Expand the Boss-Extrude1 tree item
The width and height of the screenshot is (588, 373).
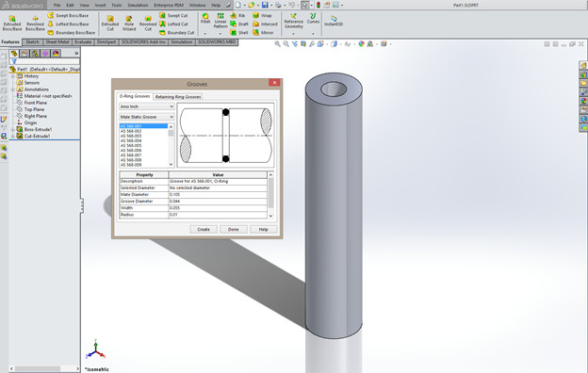pos(13,129)
